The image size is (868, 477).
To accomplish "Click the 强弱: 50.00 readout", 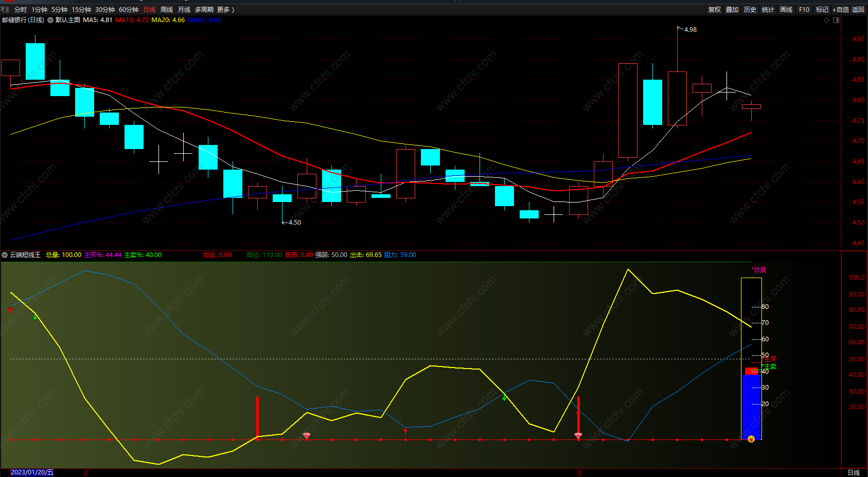I will [331, 255].
